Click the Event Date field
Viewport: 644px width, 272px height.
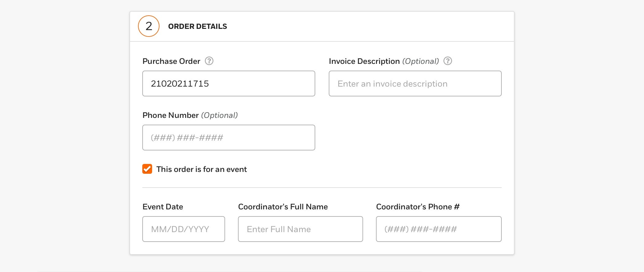pyautogui.click(x=184, y=229)
